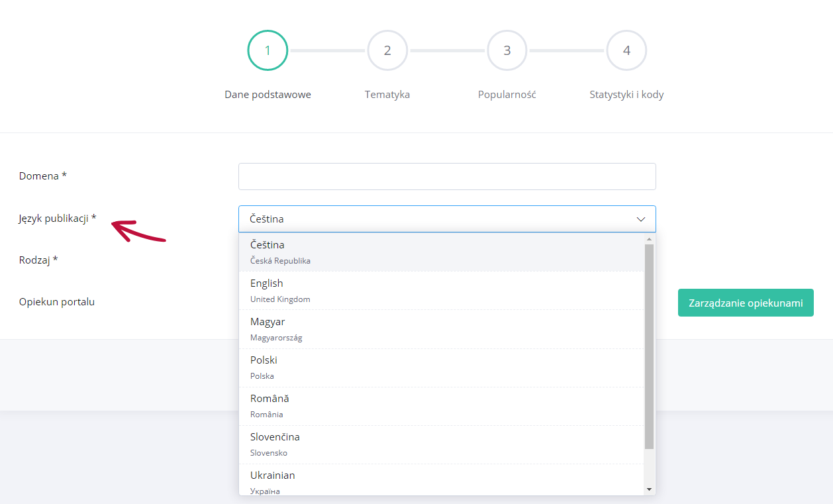Collapse the Język publikacji dropdown chevron
Screen dimensions: 833x504
(x=641, y=219)
